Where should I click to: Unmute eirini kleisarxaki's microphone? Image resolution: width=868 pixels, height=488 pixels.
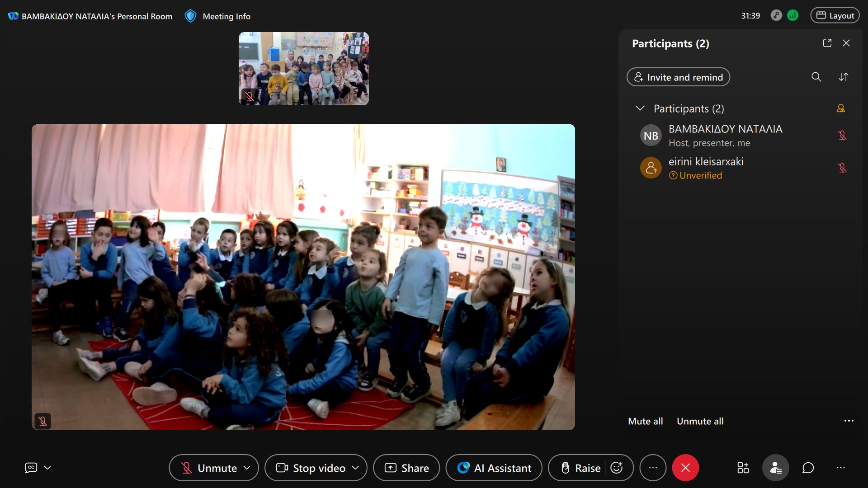tap(842, 168)
